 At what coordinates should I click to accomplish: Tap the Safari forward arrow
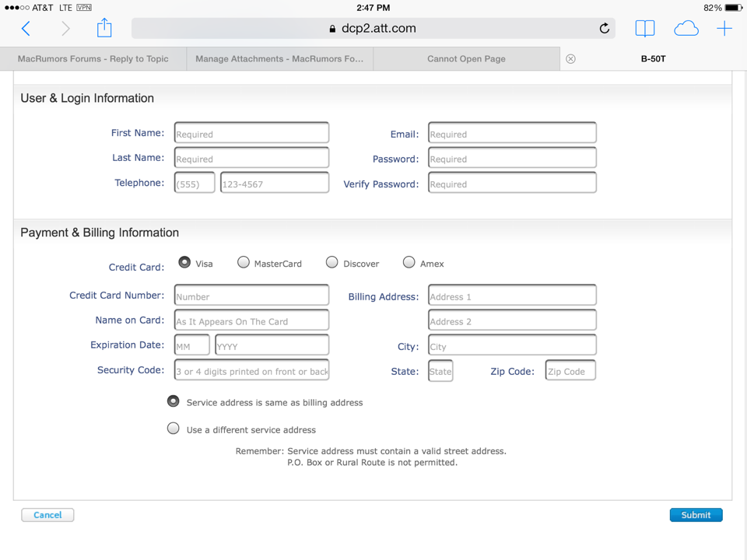click(x=65, y=29)
